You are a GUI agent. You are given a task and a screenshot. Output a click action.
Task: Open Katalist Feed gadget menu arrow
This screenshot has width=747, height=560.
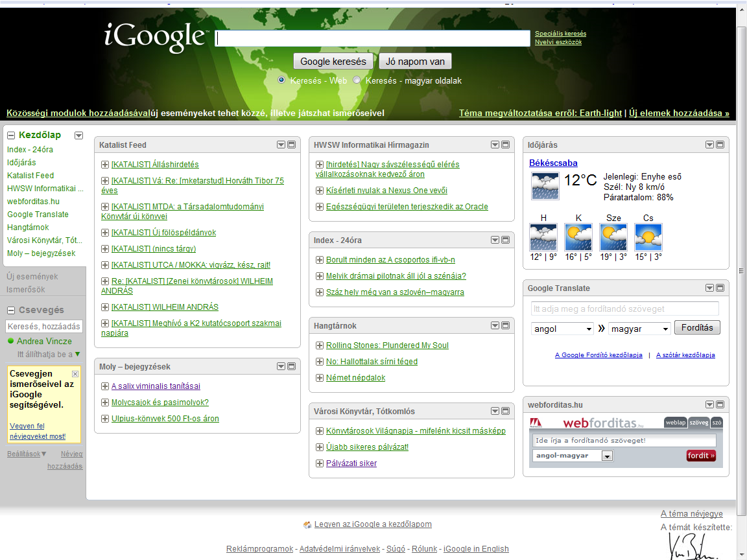click(281, 145)
